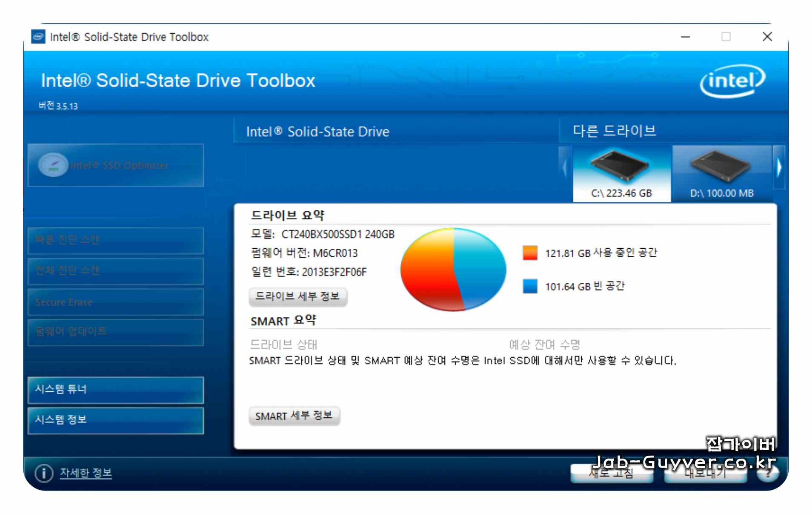
Task: Minimize the Toolbox window
Action: 685,37
